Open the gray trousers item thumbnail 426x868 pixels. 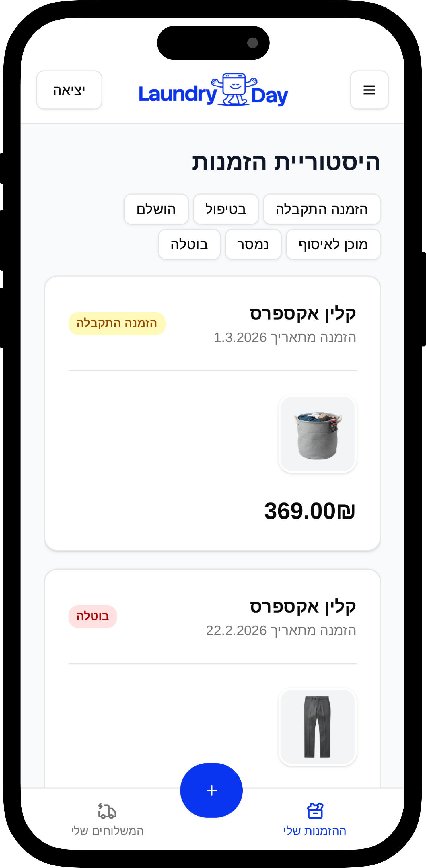(317, 727)
